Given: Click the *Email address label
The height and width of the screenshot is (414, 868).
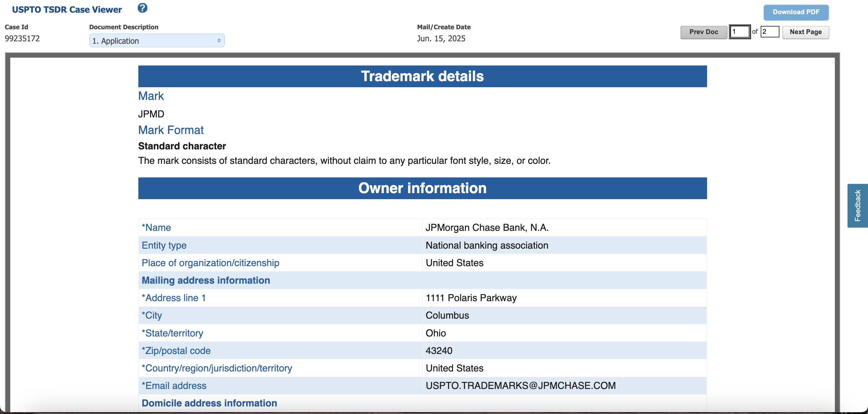Looking at the screenshot, I should pos(174,386).
